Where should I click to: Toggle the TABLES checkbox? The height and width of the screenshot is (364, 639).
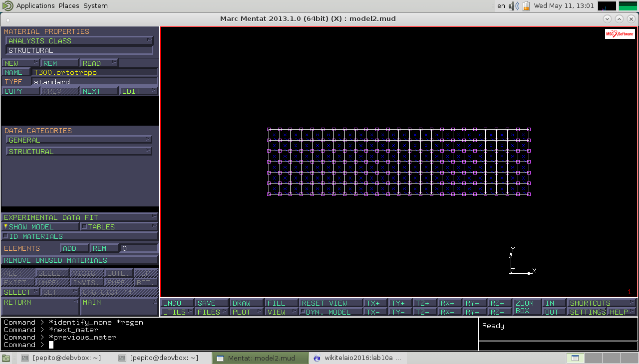(x=84, y=227)
